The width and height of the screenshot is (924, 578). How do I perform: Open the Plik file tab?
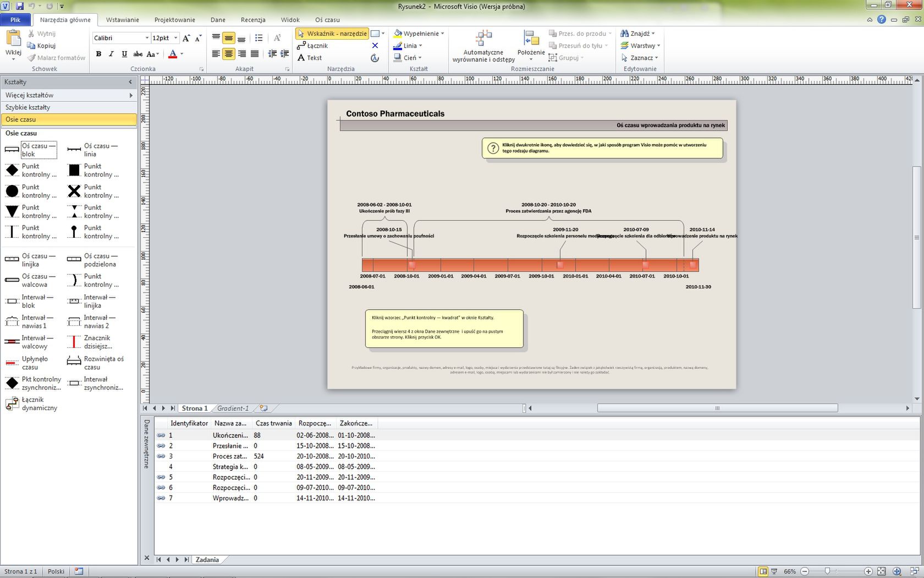[15, 20]
